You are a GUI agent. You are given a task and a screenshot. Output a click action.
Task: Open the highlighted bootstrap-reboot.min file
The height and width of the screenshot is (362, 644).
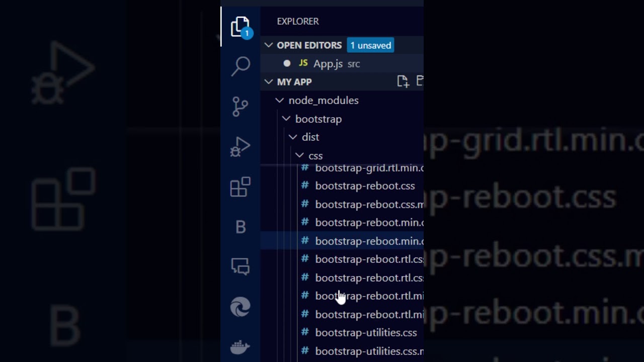click(342, 241)
